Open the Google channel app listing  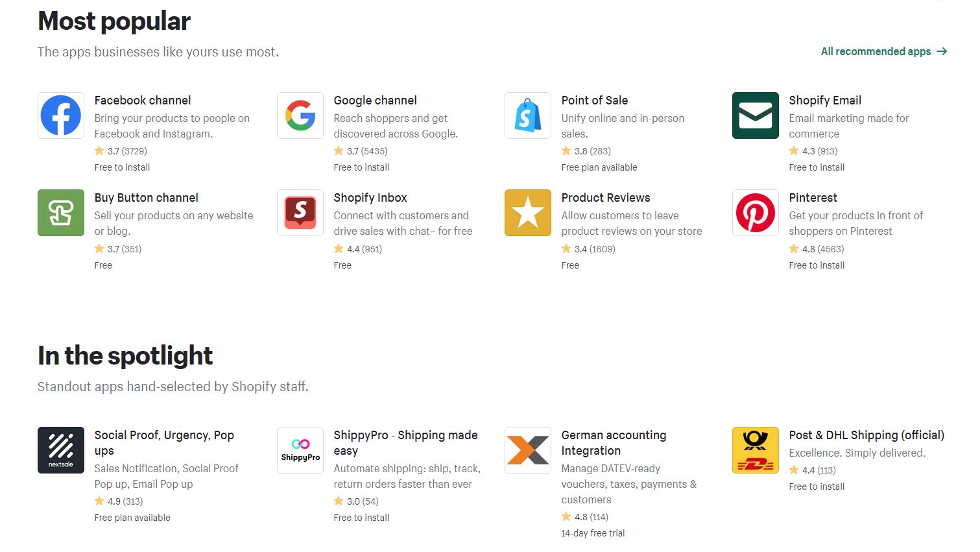375,100
